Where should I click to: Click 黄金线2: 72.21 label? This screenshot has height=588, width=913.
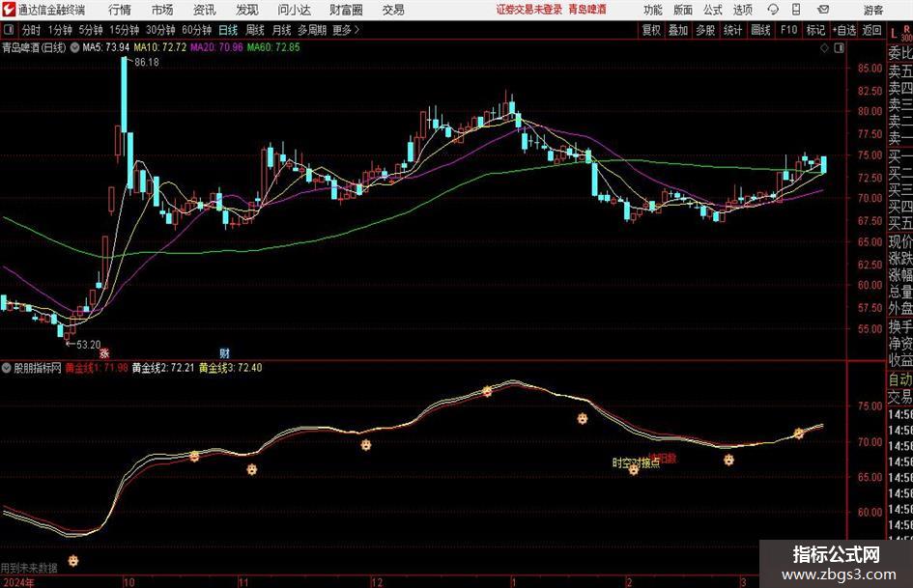pyautogui.click(x=163, y=368)
